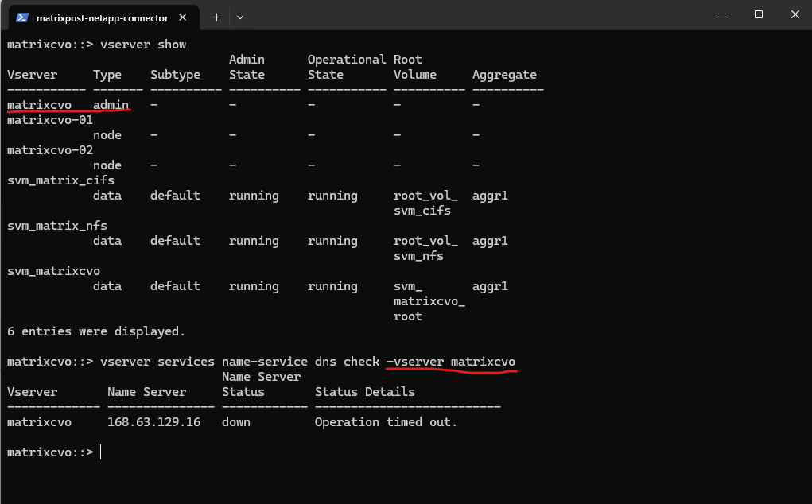Click the "6 entries were displayed." line
812x504 pixels.
point(95,331)
